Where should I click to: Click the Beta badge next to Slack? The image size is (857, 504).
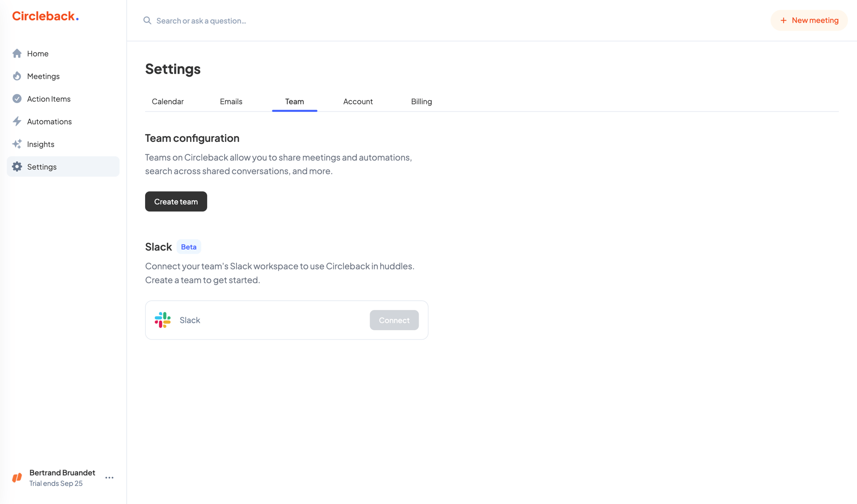pos(188,246)
